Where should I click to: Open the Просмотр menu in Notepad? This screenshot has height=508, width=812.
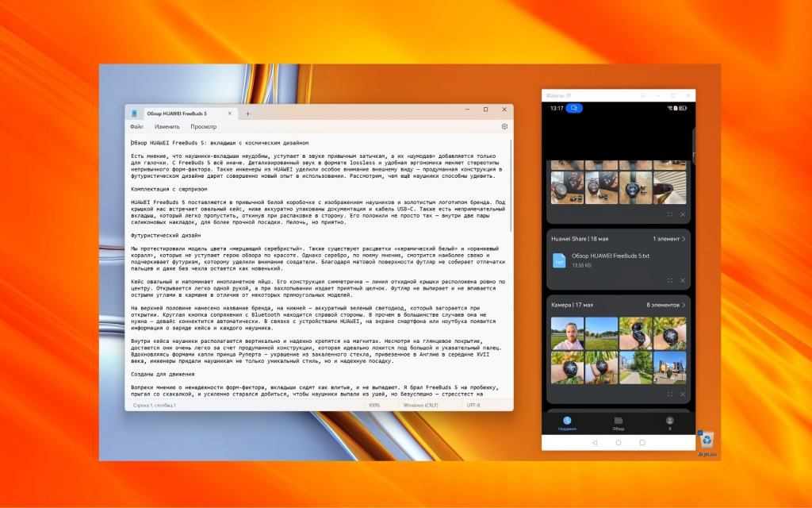(x=204, y=126)
